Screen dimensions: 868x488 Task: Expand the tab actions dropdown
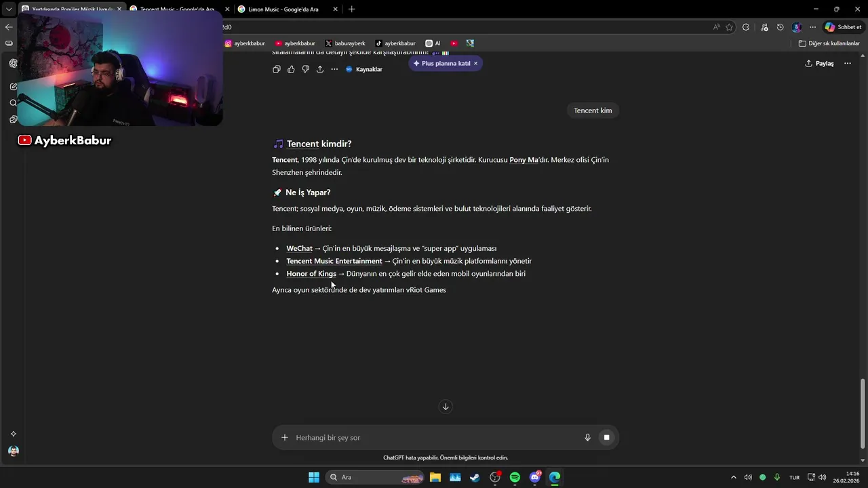pyautogui.click(x=9, y=9)
